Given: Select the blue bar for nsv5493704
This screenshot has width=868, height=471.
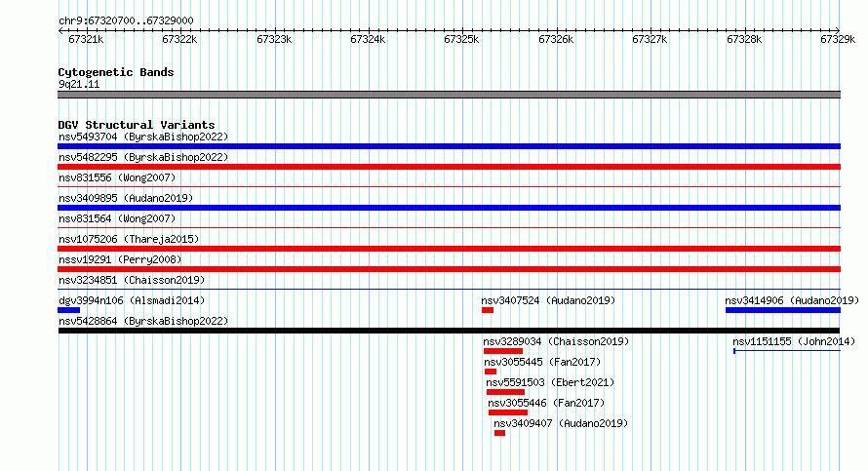Looking at the screenshot, I should (449, 146).
